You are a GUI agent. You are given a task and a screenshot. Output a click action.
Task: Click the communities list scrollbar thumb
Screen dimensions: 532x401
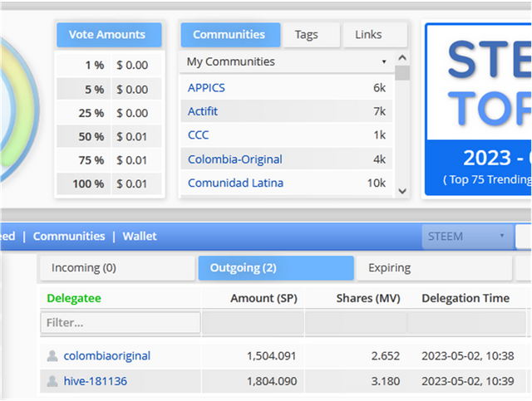click(402, 73)
